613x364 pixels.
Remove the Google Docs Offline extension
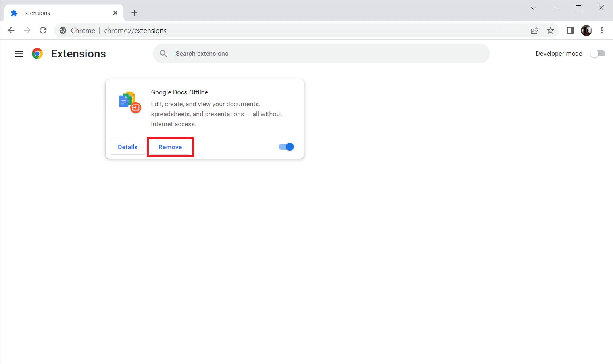(x=170, y=147)
